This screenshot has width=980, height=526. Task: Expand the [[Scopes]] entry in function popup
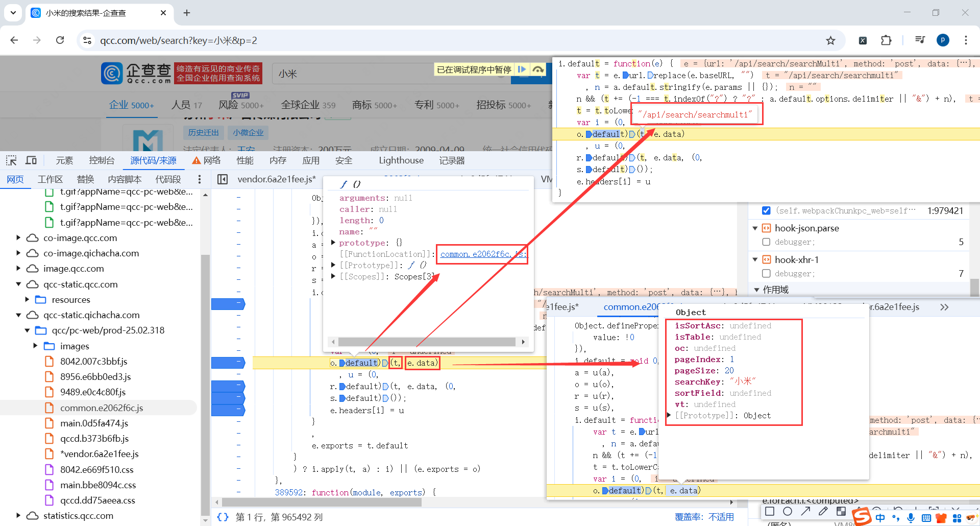click(x=333, y=276)
